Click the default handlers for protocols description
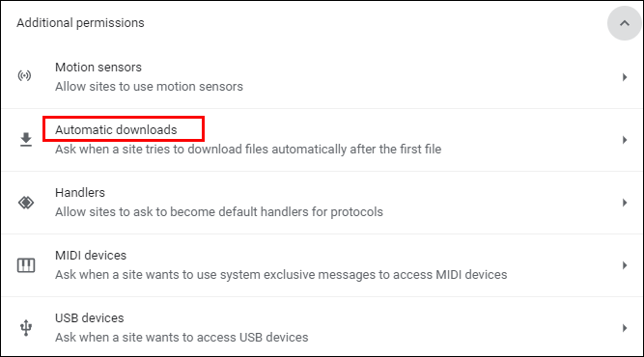Viewport: 644px width, 357px height. tap(219, 212)
